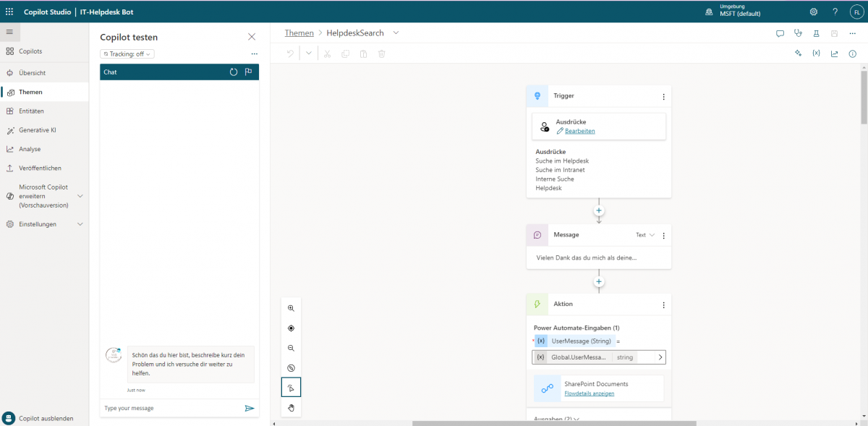The width and height of the screenshot is (868, 426).
Task: Click the bot avatar in chat
Action: click(x=114, y=355)
